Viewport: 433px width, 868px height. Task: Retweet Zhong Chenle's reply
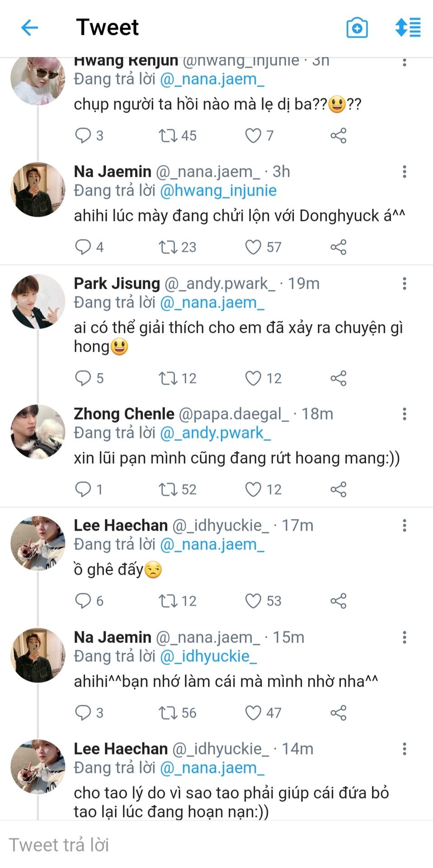click(168, 489)
